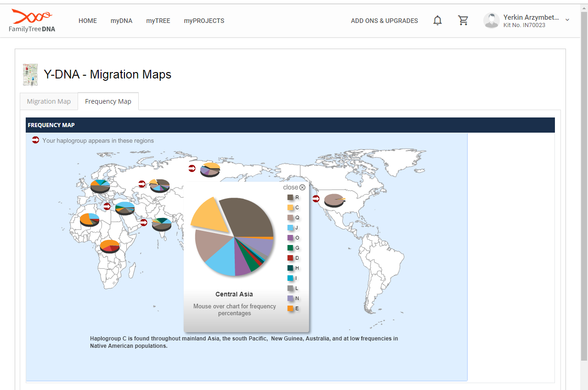
Task: Click the Europe pie chart on the map
Action: 100,186
